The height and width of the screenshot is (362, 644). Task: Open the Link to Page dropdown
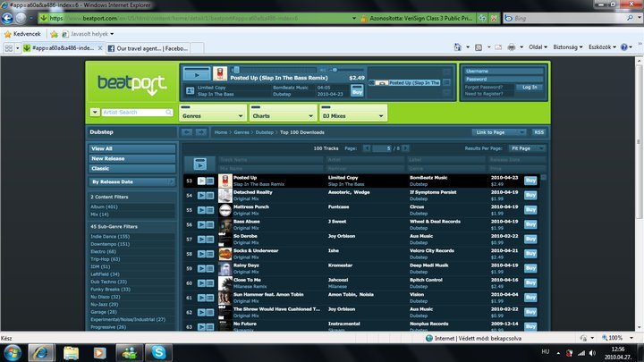coord(499,132)
